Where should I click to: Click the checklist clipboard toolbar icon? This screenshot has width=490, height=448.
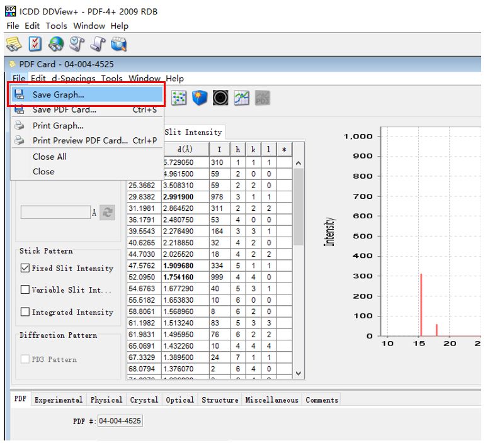pyautogui.click(x=35, y=43)
